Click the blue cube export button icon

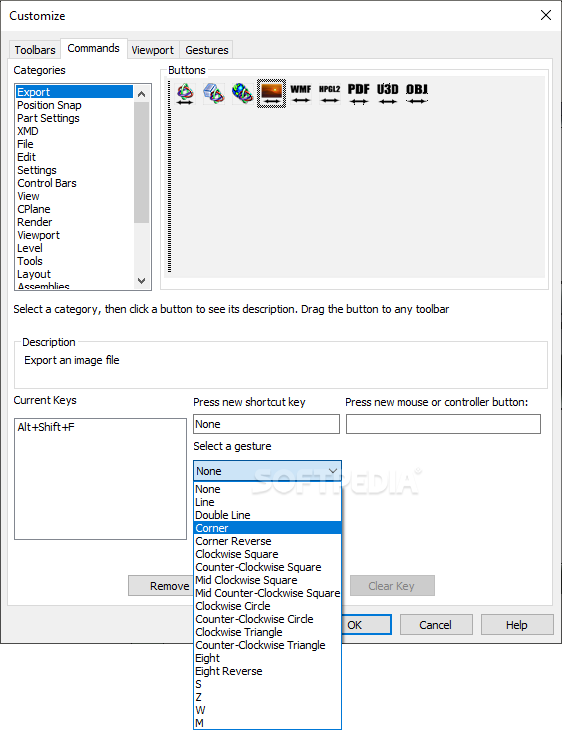click(214, 94)
